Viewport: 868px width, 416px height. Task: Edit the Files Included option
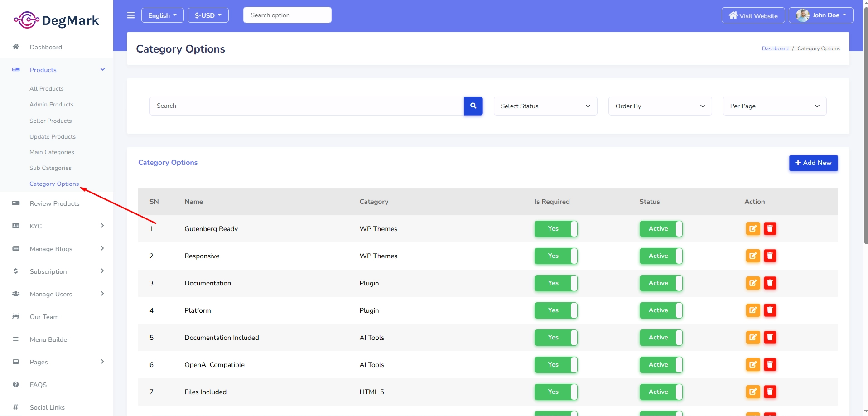pos(753,392)
